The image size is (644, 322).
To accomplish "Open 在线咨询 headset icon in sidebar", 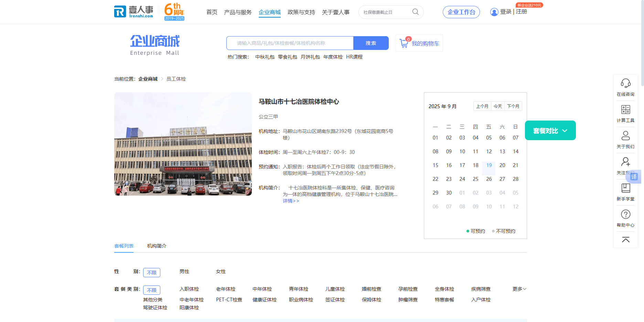I will 625,83.
